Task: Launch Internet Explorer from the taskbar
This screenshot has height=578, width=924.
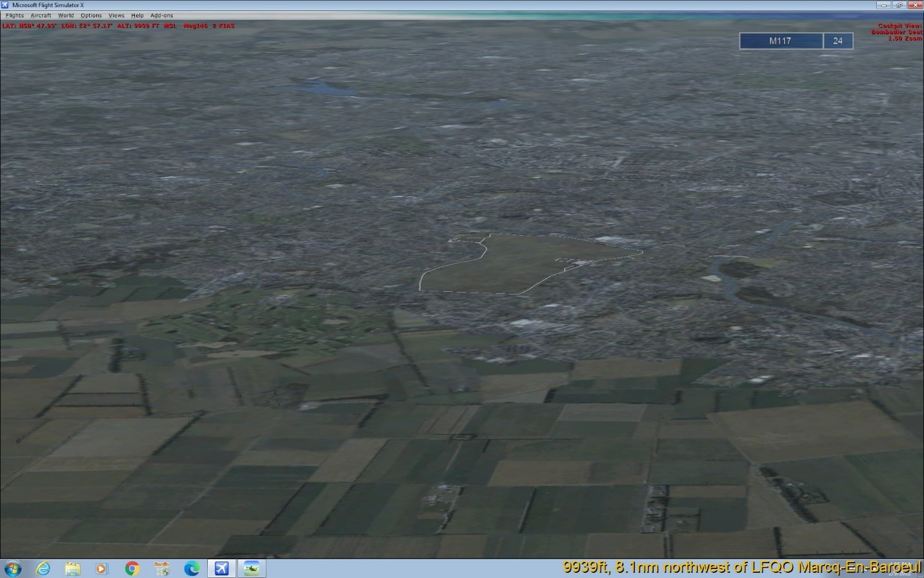Action: tap(43, 568)
